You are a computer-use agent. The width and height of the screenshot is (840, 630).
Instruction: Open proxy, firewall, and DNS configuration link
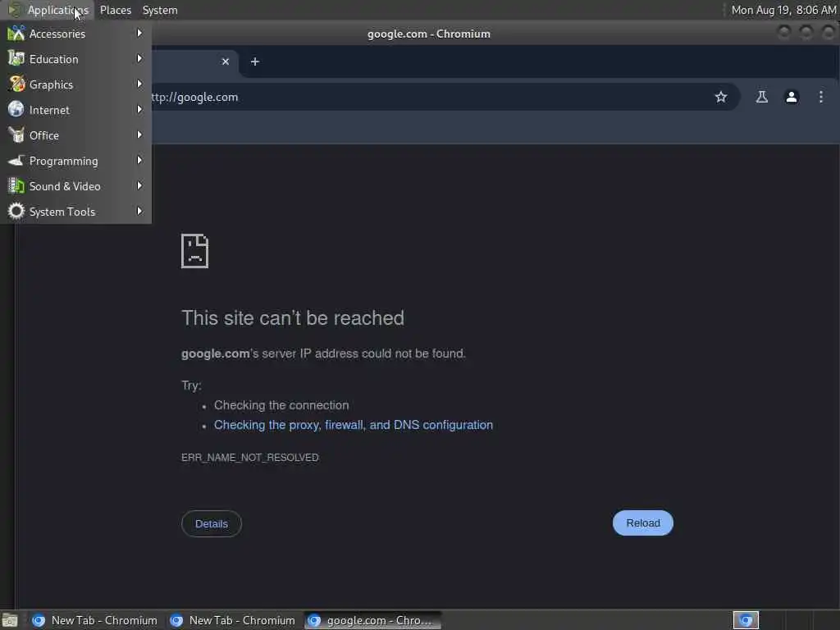pos(354,425)
